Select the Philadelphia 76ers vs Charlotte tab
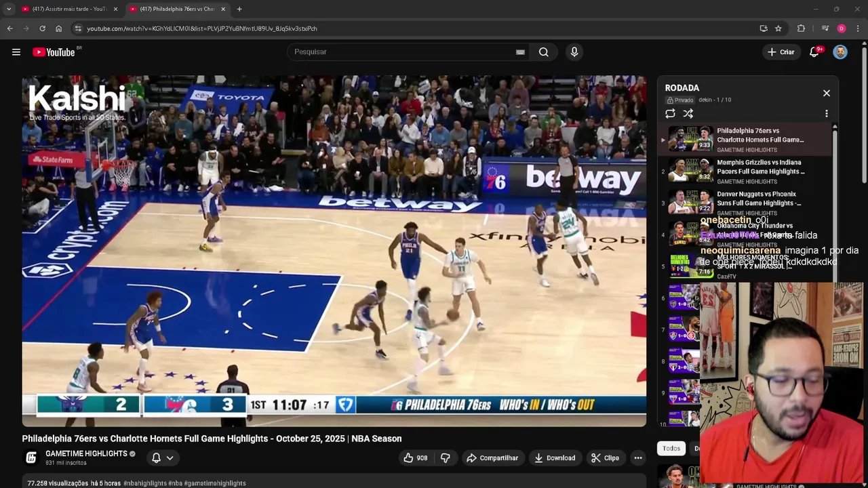 176,9
